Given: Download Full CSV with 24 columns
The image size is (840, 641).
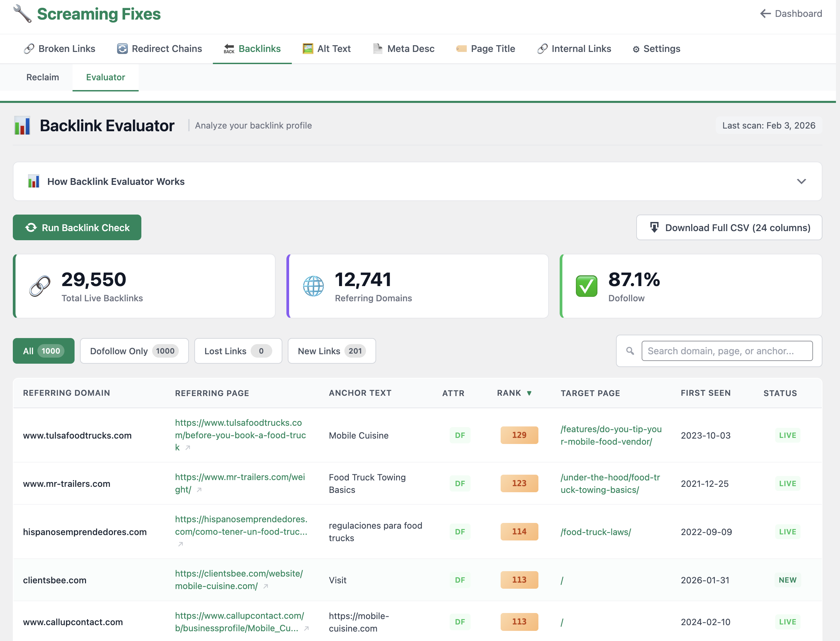Looking at the screenshot, I should [729, 227].
